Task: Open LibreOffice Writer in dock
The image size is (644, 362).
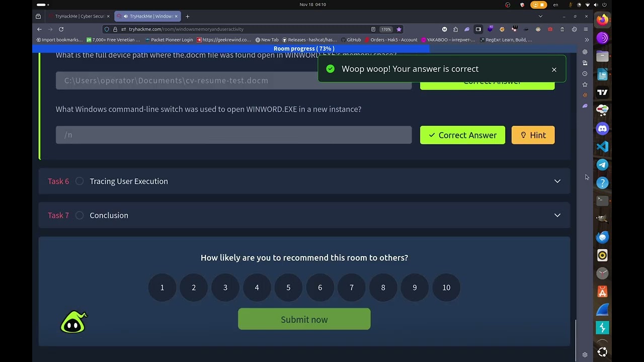Action: point(602,74)
